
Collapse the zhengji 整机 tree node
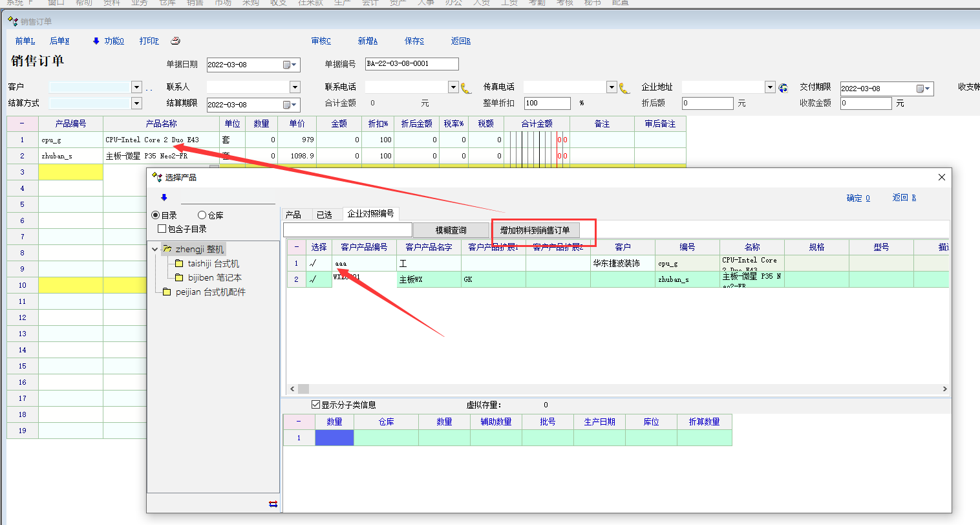point(155,250)
